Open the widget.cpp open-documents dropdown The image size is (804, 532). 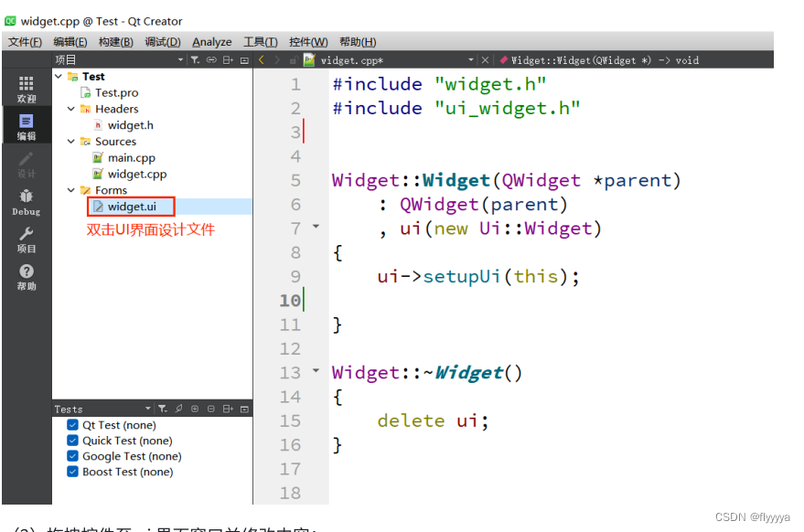[471, 60]
